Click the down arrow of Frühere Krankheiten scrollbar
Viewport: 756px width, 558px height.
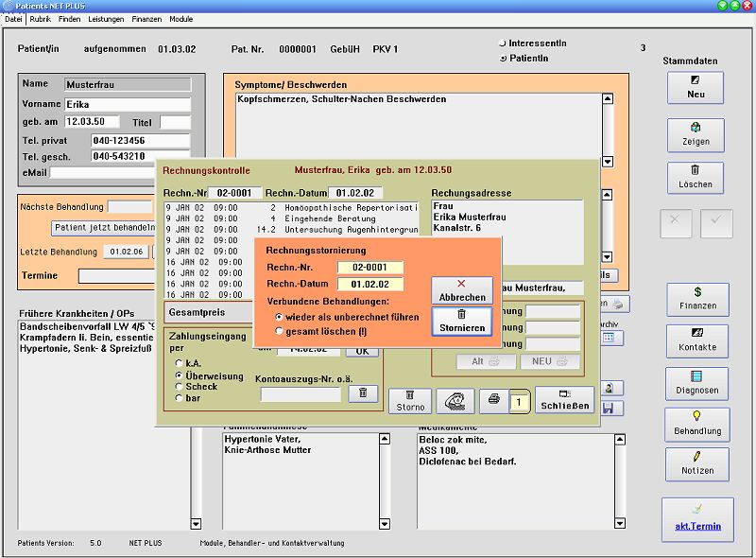coord(196,524)
